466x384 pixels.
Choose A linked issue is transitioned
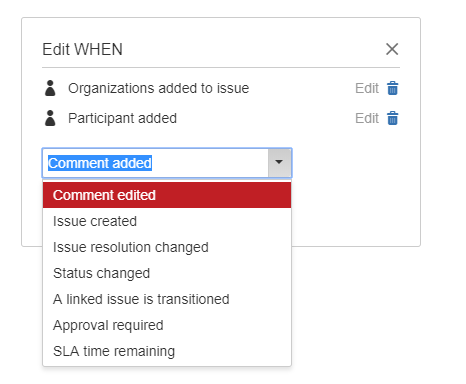point(167,299)
